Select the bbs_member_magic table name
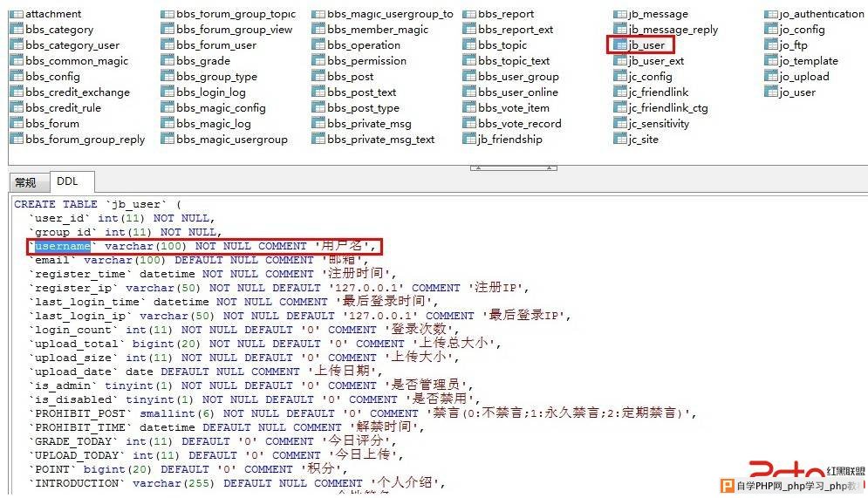This screenshot has width=868, height=498. 378,30
